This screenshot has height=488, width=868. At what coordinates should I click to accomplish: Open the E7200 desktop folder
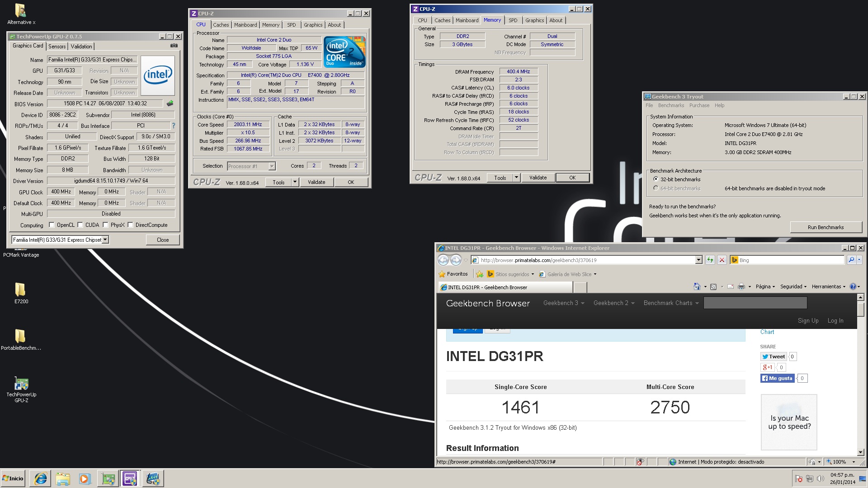[21, 292]
